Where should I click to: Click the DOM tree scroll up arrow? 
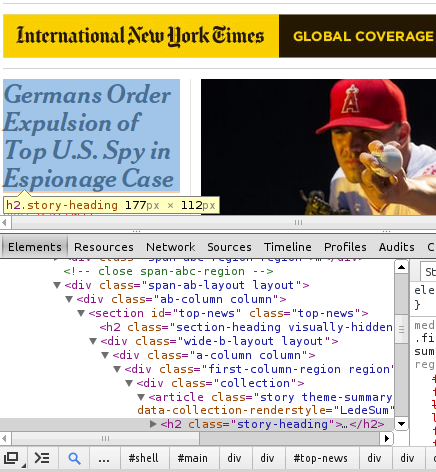tap(402, 267)
